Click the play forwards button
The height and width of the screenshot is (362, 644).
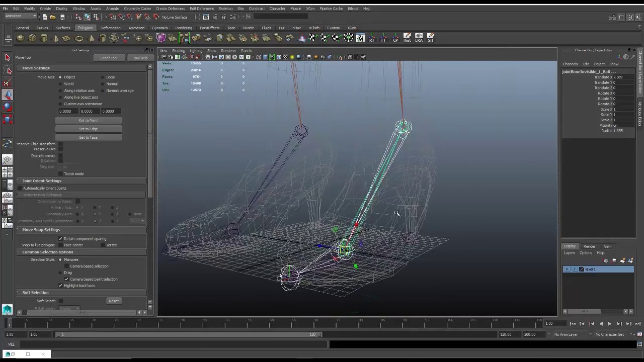click(609, 324)
